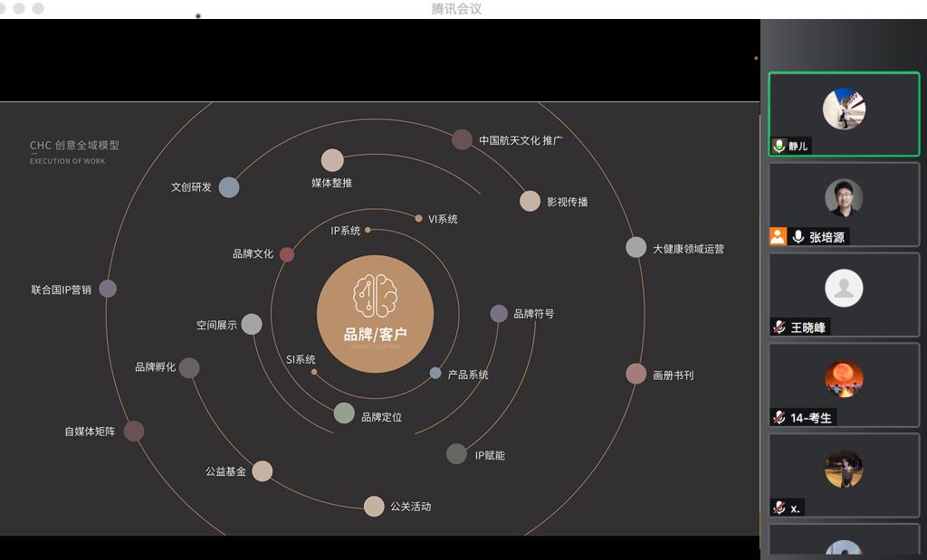Click 张培源's microphone icon
Image resolution: width=927 pixels, height=560 pixels.
click(798, 236)
